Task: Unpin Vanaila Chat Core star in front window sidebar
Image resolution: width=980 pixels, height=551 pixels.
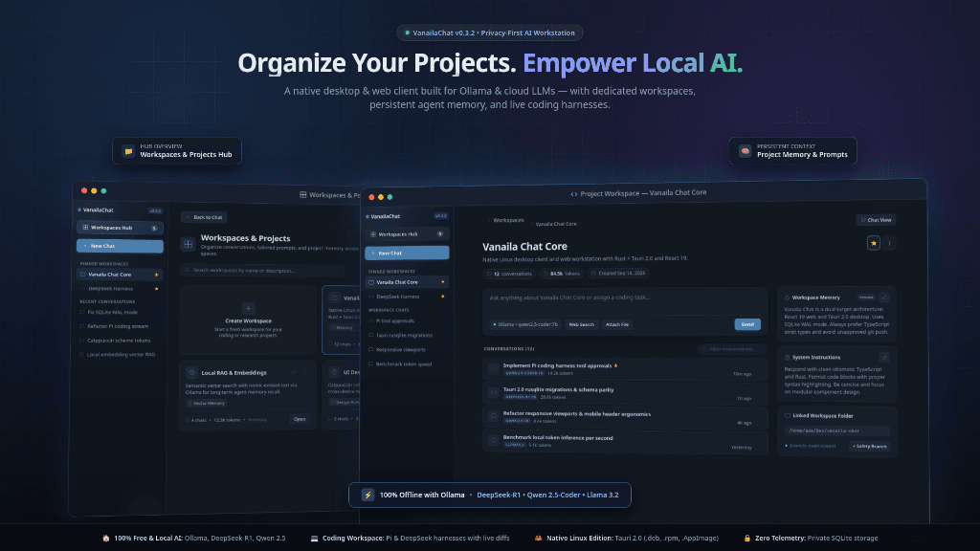Action: (x=443, y=282)
